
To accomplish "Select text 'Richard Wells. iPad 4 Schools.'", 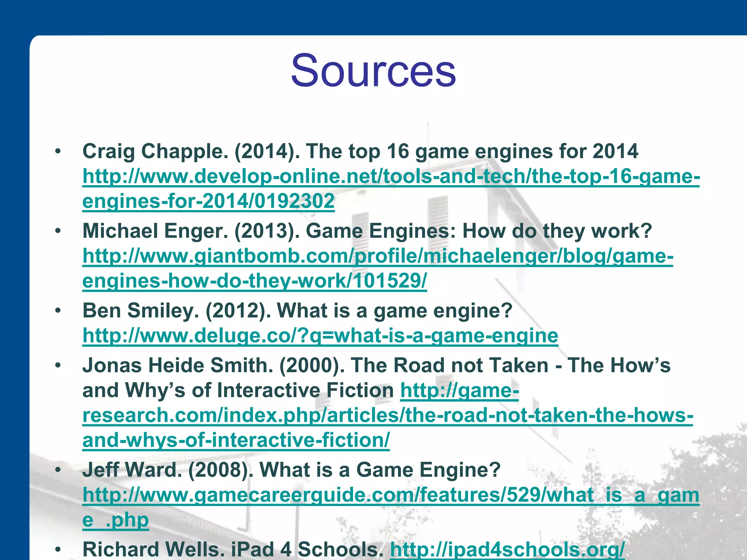I will 233,549.
